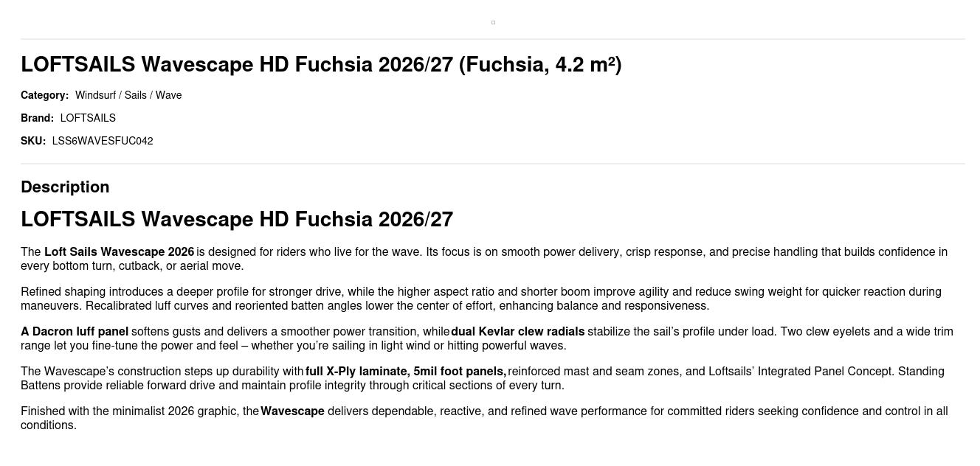Click the SKU code LSS6WAVESFUC042
Image resolution: width=980 pixels, height=466 pixels.
(x=103, y=141)
